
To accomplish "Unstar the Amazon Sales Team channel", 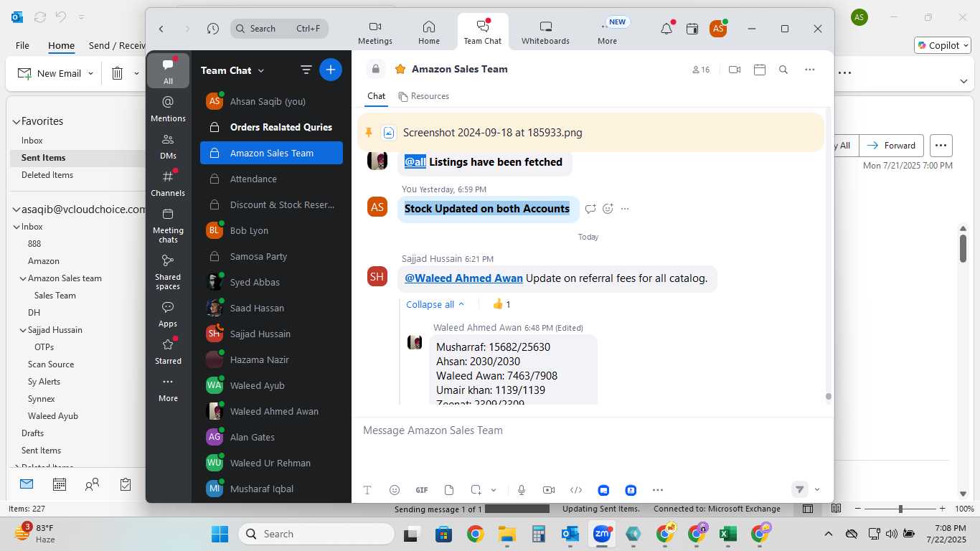I will coord(400,70).
